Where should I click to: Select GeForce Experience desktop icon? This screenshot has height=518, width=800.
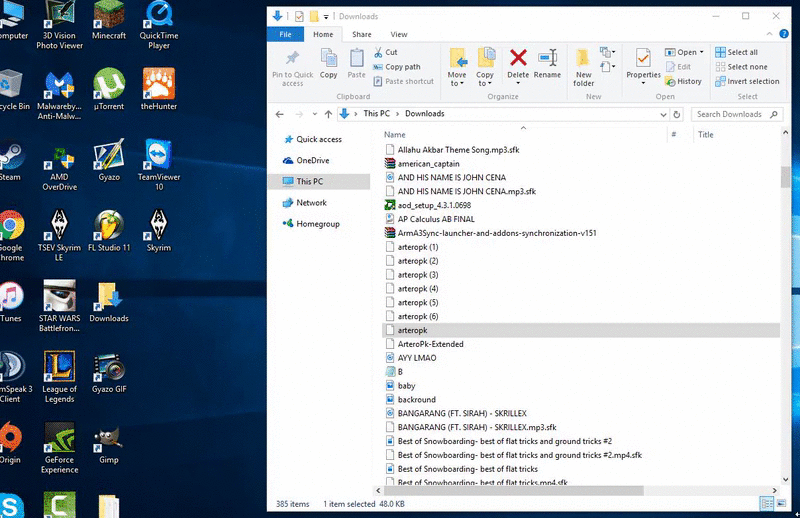click(x=59, y=448)
